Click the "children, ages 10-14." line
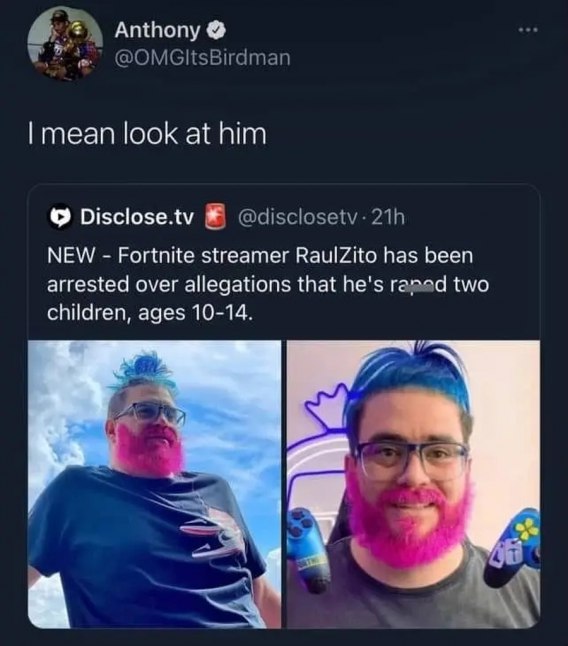 (x=150, y=313)
